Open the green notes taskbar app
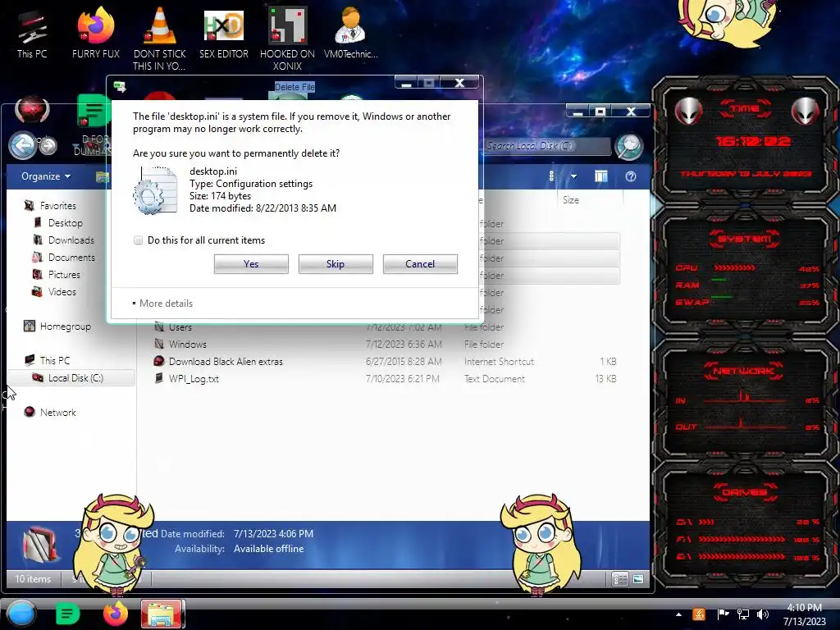Screen dimensions: 840x630 click(67, 614)
